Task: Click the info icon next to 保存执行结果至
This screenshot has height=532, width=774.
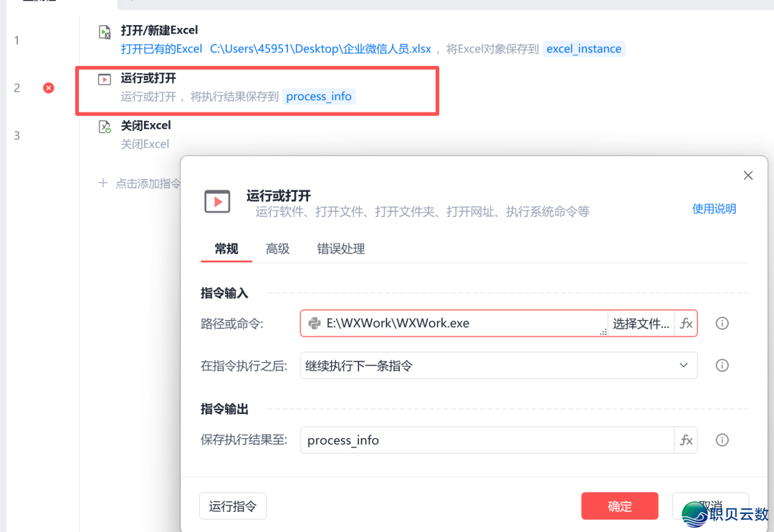Action: pos(722,440)
